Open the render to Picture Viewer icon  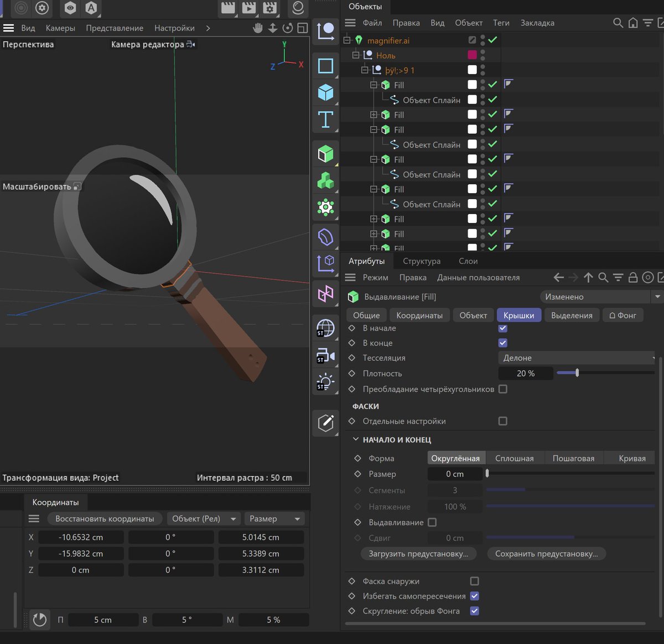(249, 8)
